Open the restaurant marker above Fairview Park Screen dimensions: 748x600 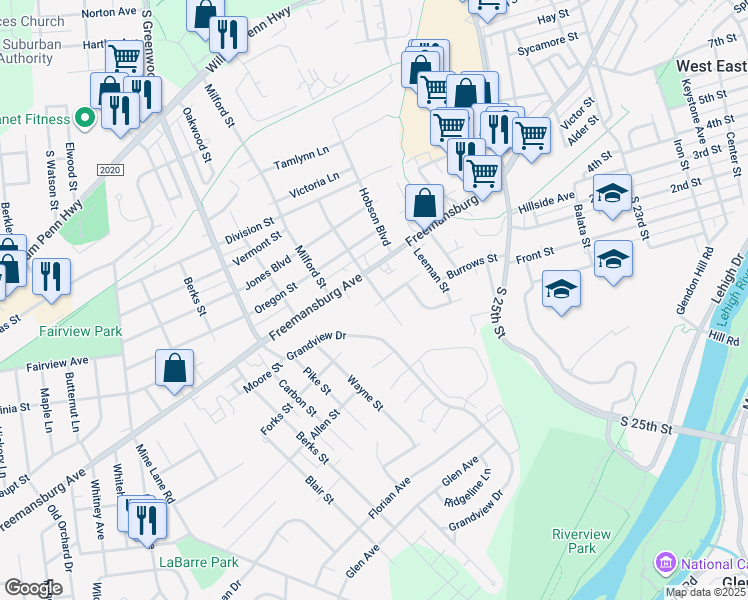(51, 277)
